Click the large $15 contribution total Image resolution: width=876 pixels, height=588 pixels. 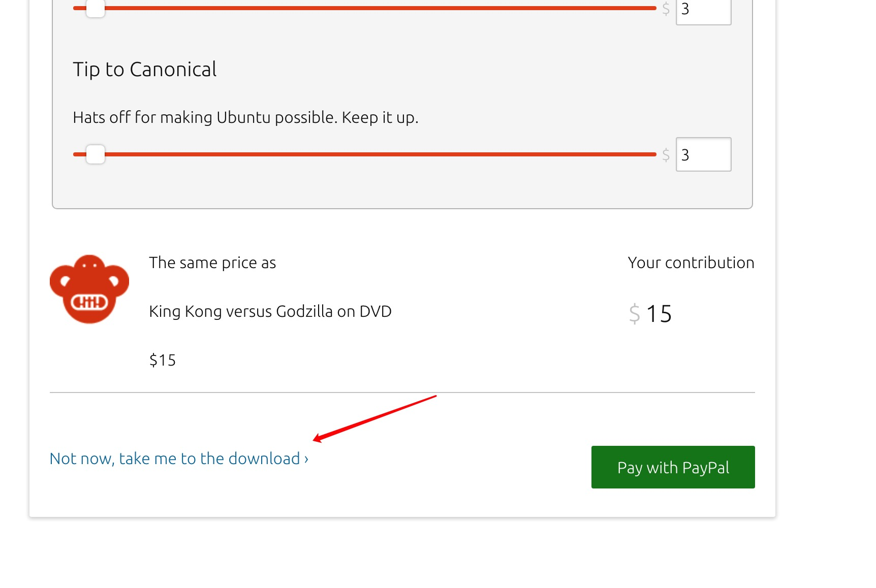650,313
